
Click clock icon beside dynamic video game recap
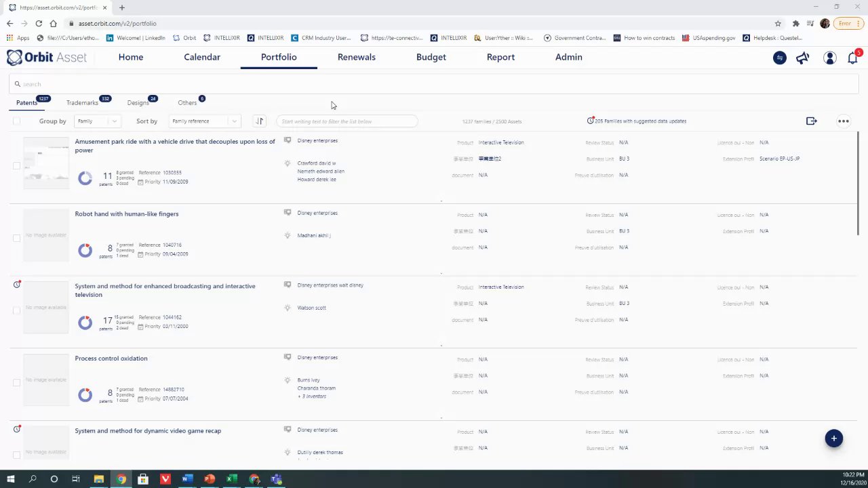(17, 429)
